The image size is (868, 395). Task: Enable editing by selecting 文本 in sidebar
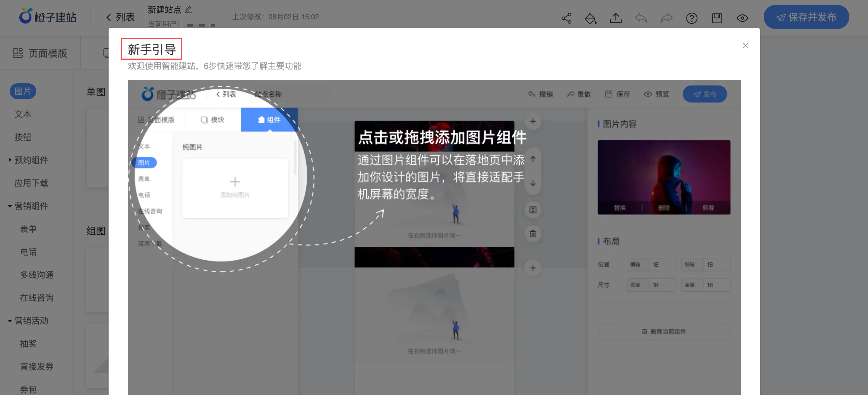click(x=23, y=114)
